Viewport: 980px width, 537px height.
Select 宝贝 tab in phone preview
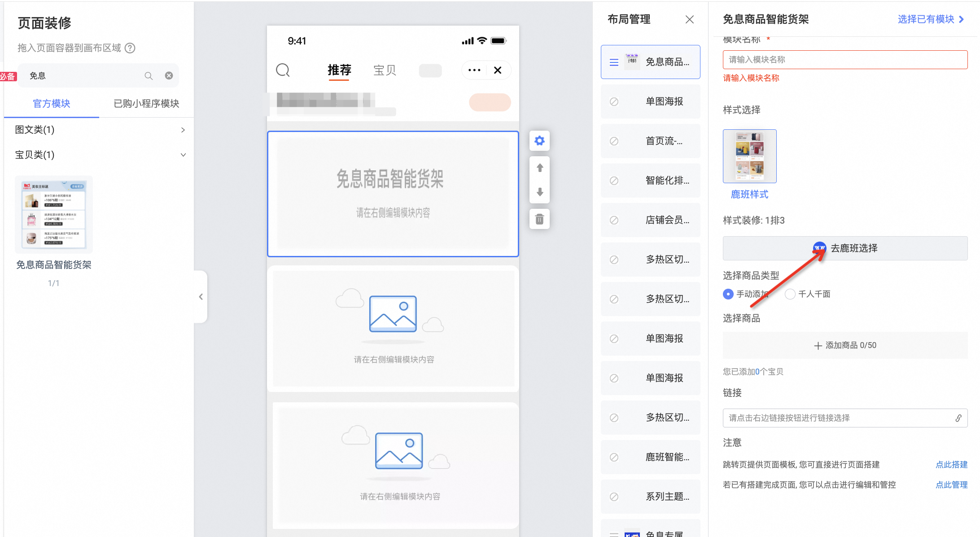pyautogui.click(x=385, y=70)
